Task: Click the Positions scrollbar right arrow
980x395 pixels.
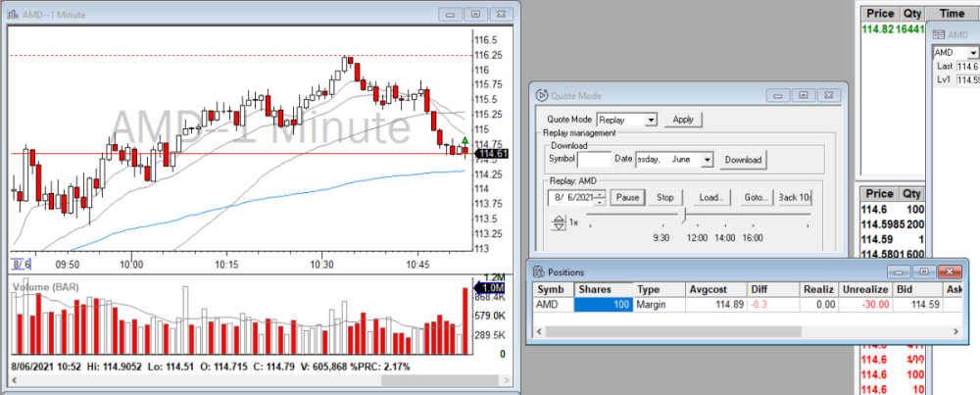Action: (955, 331)
